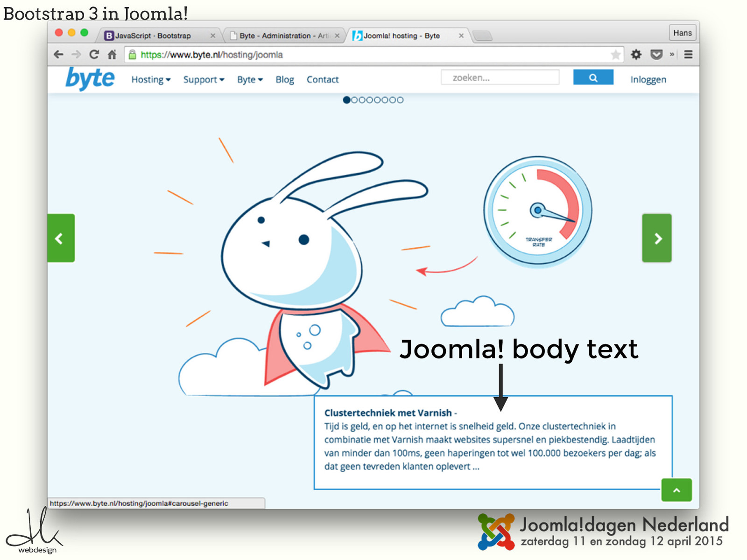The height and width of the screenshot is (560, 747).
Task: Select the fifth carousel indicator dot
Action: coord(377,100)
